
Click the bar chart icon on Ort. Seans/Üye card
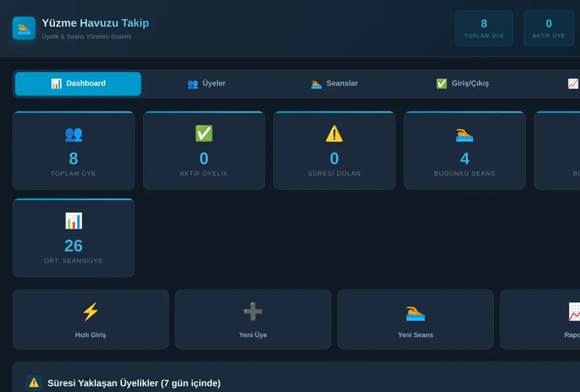pos(73,221)
